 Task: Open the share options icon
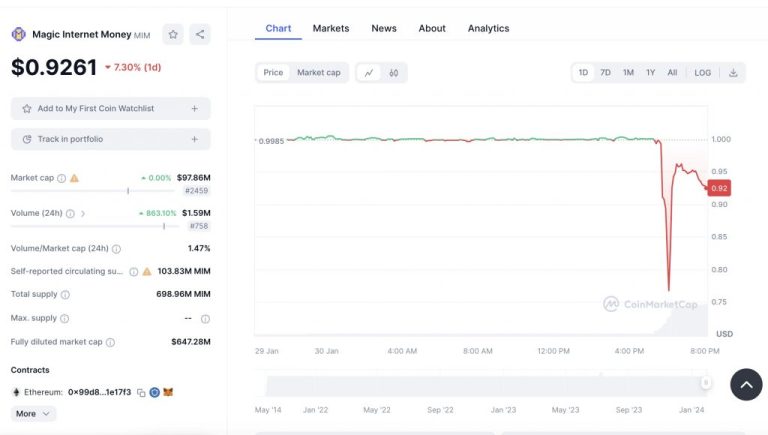pyautogui.click(x=200, y=34)
